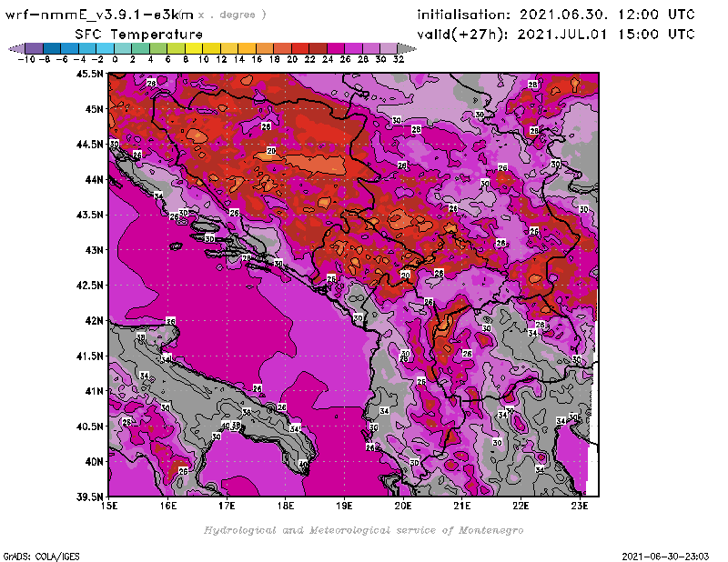Click the 17E longitude label

click(227, 506)
